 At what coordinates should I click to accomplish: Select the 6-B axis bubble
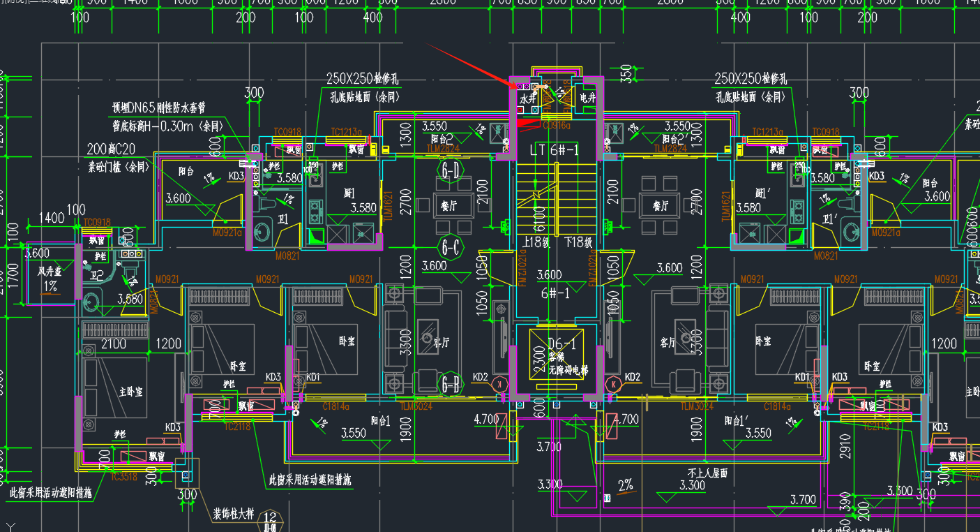(x=450, y=383)
